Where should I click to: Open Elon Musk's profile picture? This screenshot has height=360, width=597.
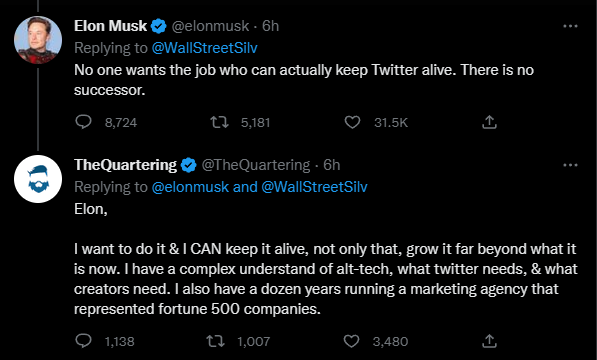(x=38, y=40)
